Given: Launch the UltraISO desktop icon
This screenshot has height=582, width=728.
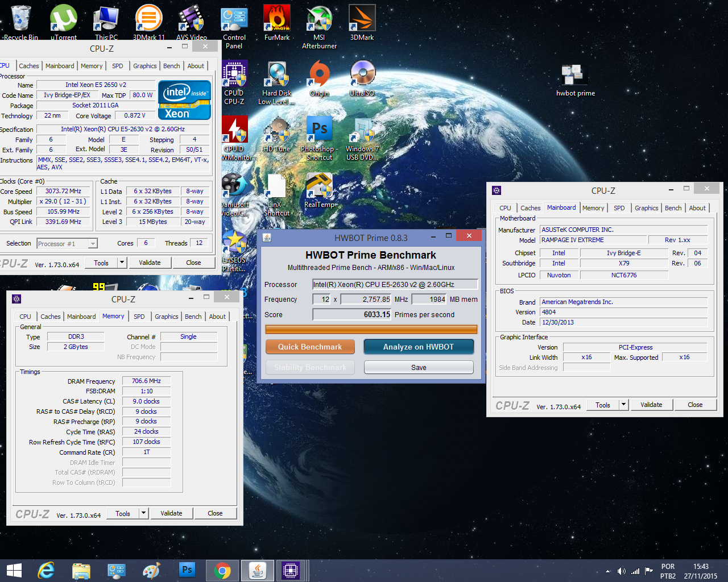Looking at the screenshot, I should [362, 78].
